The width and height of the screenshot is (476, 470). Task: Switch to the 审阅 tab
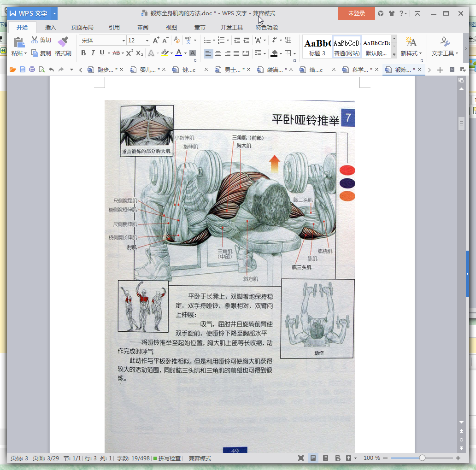(143, 27)
